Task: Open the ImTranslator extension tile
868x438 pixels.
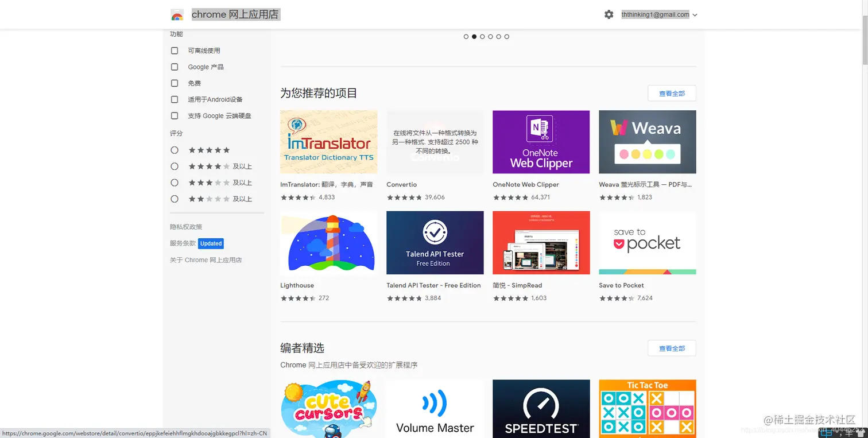Action: point(328,141)
